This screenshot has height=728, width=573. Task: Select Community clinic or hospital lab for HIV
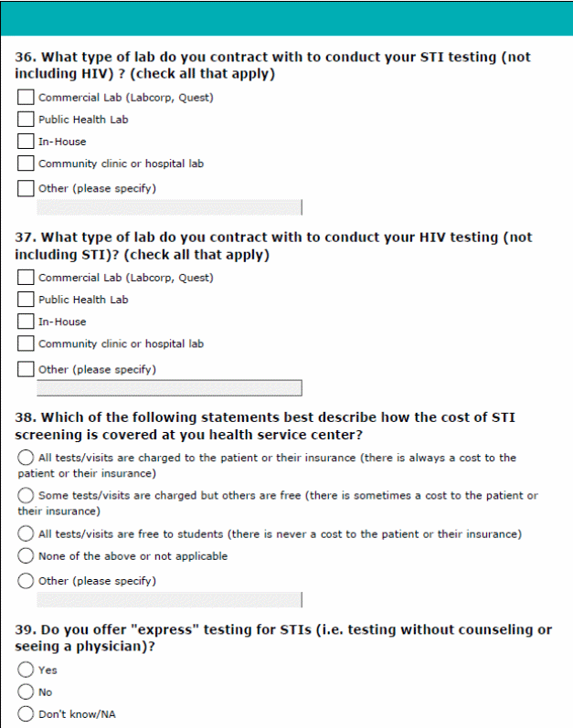point(27,344)
